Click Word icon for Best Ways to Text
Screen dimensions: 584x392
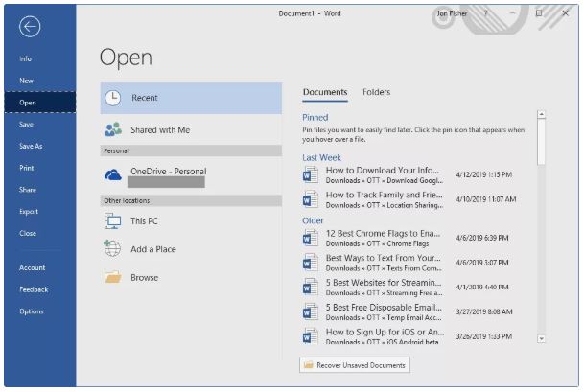coord(311,262)
